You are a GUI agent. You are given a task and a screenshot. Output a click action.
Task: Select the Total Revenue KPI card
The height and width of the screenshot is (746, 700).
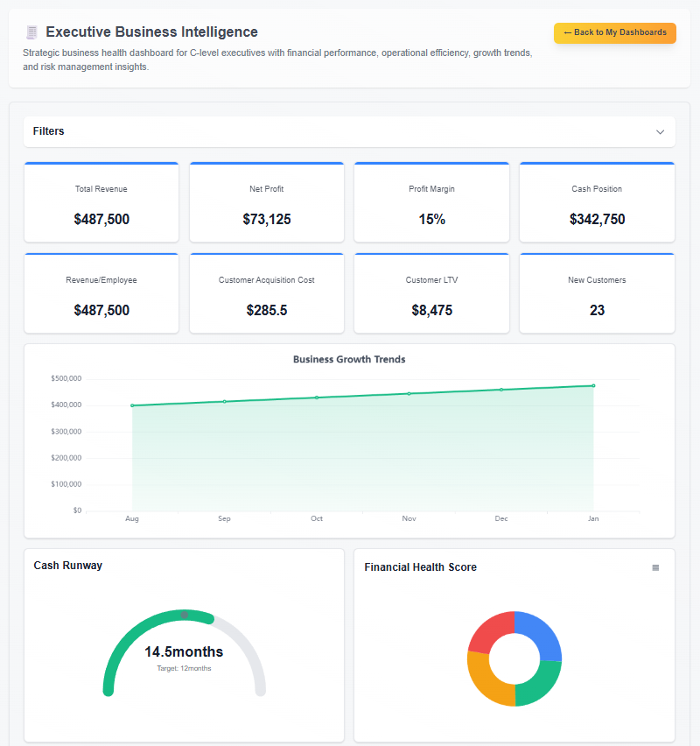pos(101,202)
